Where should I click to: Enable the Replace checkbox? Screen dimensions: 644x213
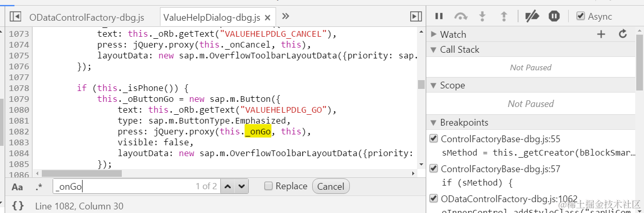pyautogui.click(x=268, y=186)
